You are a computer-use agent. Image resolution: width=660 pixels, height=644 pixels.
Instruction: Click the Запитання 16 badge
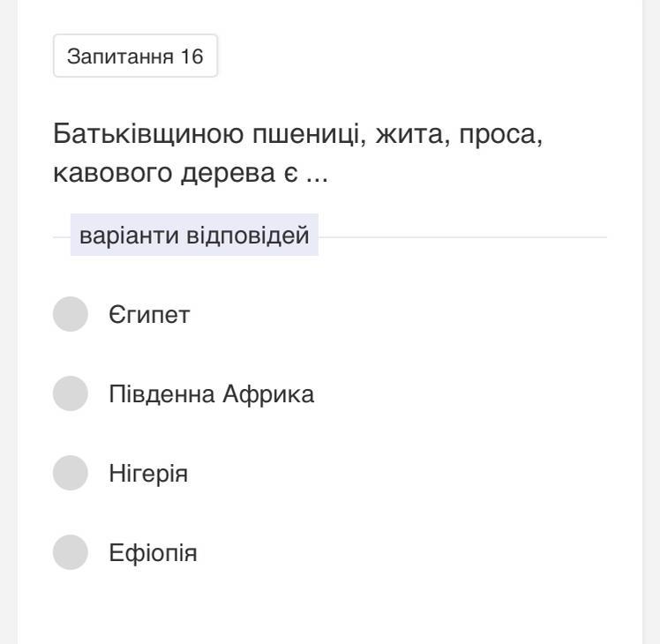135,57
